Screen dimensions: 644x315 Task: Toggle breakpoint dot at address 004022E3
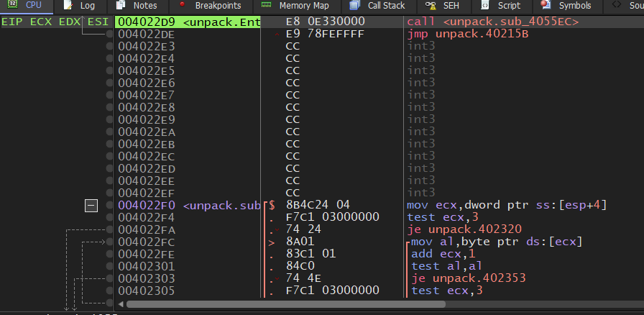(109, 46)
